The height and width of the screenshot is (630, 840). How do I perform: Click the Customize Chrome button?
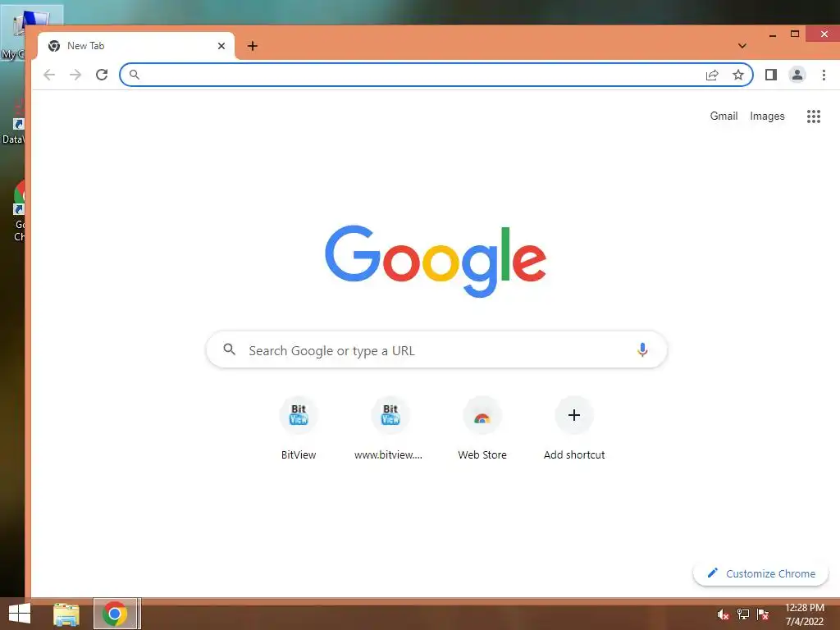[x=760, y=573]
